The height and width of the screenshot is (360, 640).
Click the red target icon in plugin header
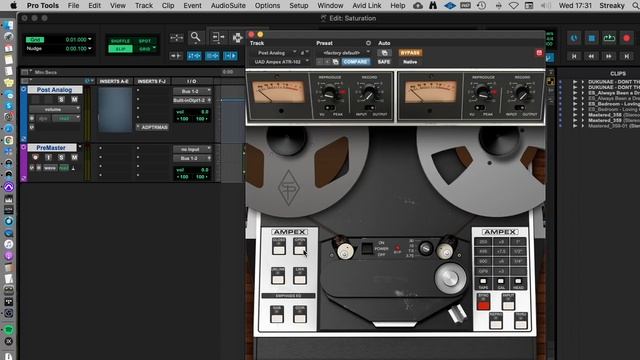pyautogui.click(x=539, y=53)
